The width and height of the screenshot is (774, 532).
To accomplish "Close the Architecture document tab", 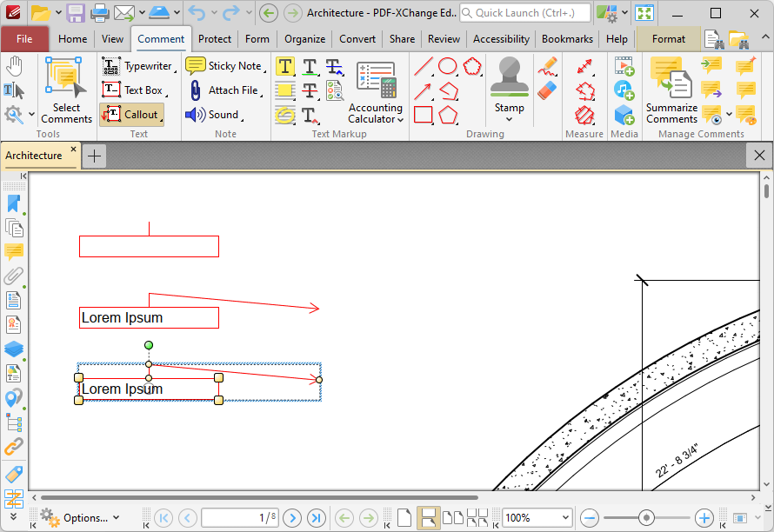I will pos(73,149).
